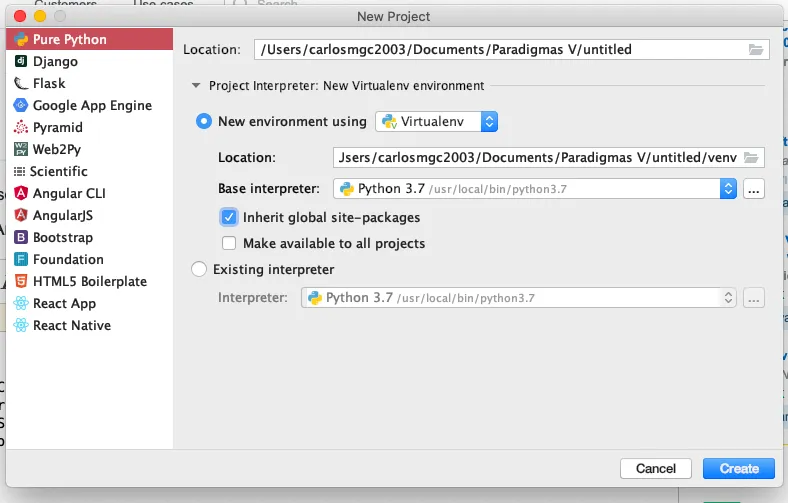Browse folder for venv location

coord(751,158)
